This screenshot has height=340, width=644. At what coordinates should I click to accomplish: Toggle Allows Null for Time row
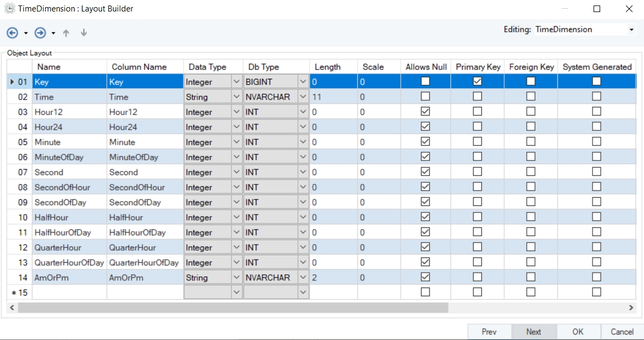pos(425,96)
